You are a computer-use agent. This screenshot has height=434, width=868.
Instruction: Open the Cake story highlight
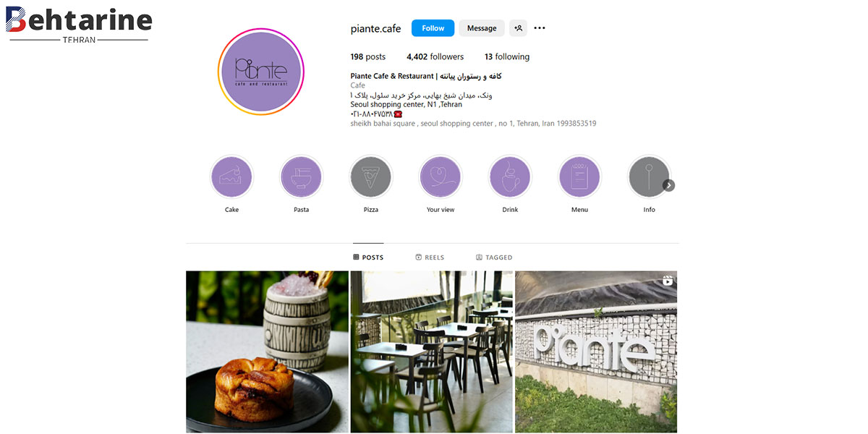pos(231,177)
